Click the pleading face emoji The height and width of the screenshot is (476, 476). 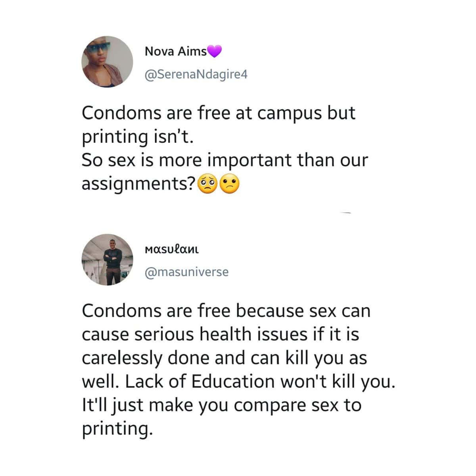tap(207, 184)
